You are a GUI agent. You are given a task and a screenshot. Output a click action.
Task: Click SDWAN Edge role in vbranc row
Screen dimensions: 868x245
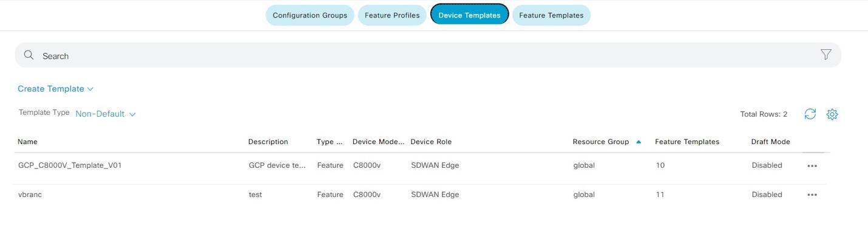[x=435, y=195]
